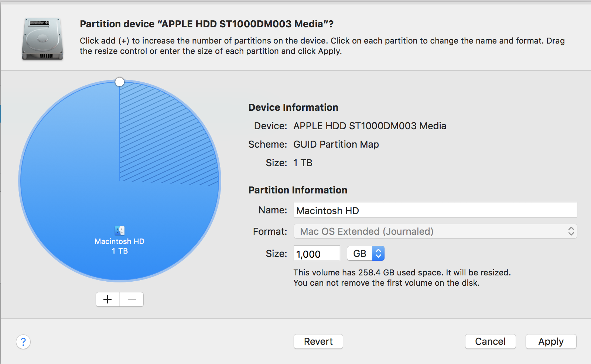Open the GB unit dropdown
This screenshot has height=364, width=591.
coord(378,253)
